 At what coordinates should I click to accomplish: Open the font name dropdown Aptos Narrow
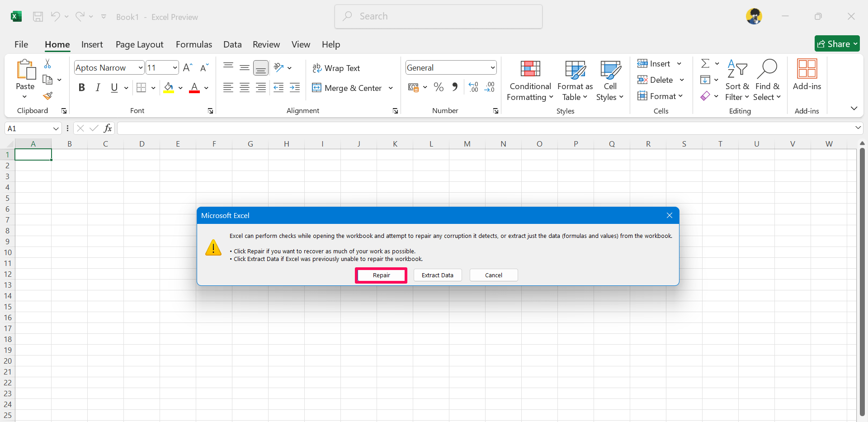(141, 68)
